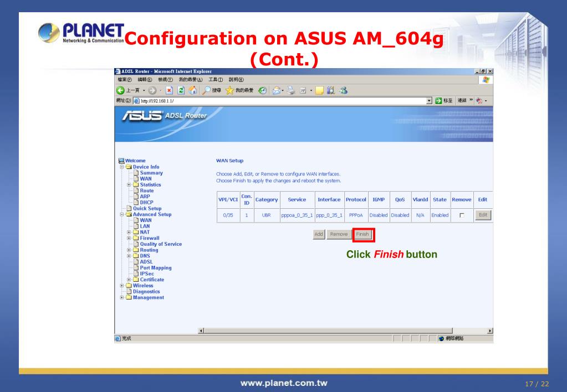Click the red PDF toolbar icon
The height and width of the screenshot is (392, 567).
(x=479, y=101)
